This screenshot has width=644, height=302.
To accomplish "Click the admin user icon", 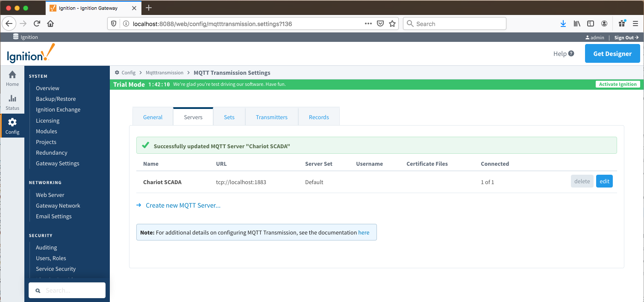I will [x=588, y=38].
